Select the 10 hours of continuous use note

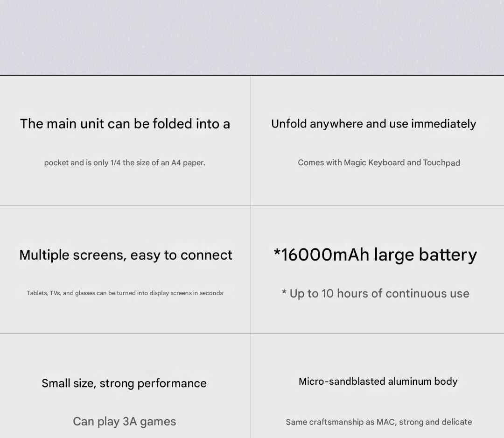pyautogui.click(x=375, y=294)
